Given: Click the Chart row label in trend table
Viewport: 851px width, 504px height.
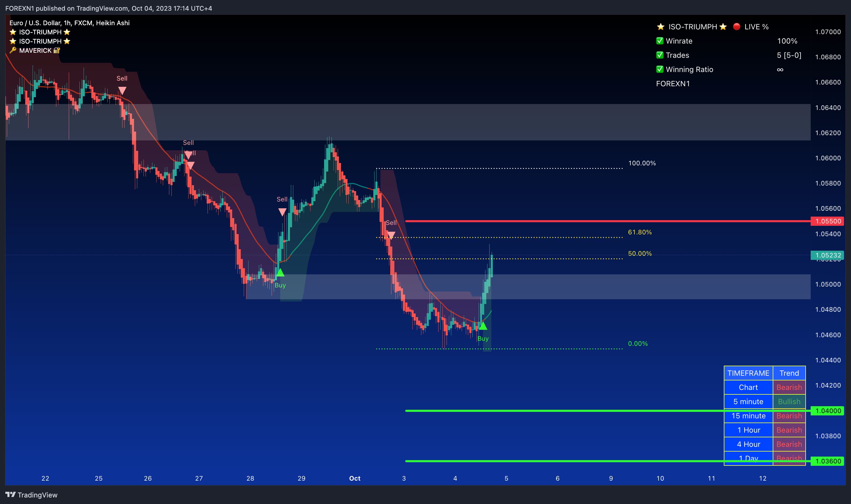Looking at the screenshot, I should (748, 387).
